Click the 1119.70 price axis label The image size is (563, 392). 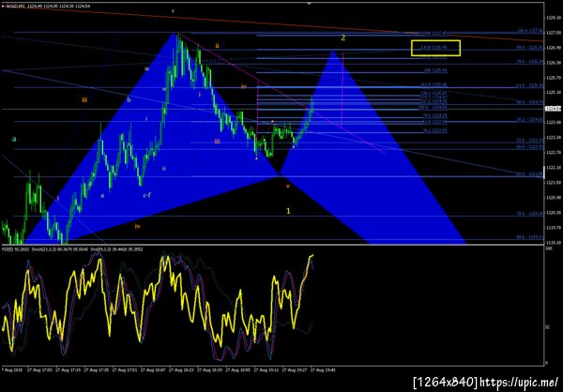pos(554,228)
